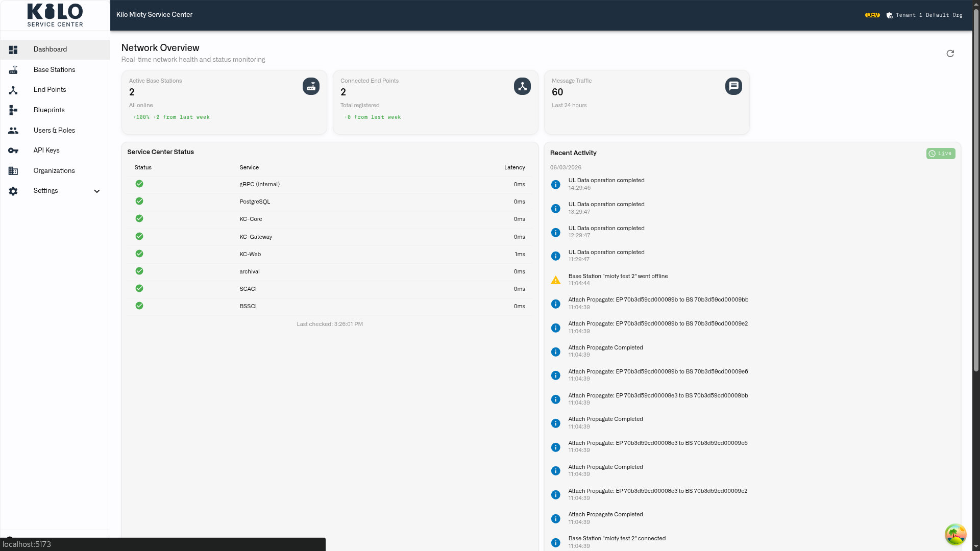Click the Connected End Points hub icon
The image size is (980, 551).
pyautogui.click(x=522, y=86)
